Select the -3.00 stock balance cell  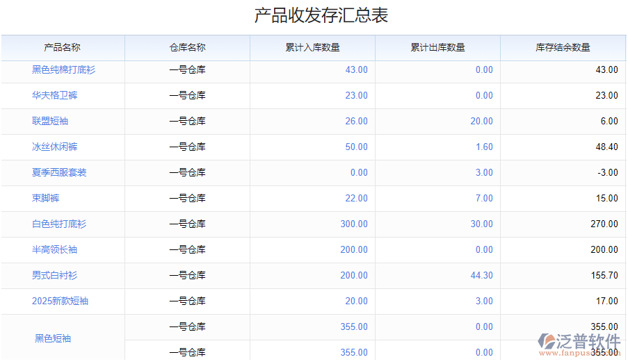pos(607,172)
